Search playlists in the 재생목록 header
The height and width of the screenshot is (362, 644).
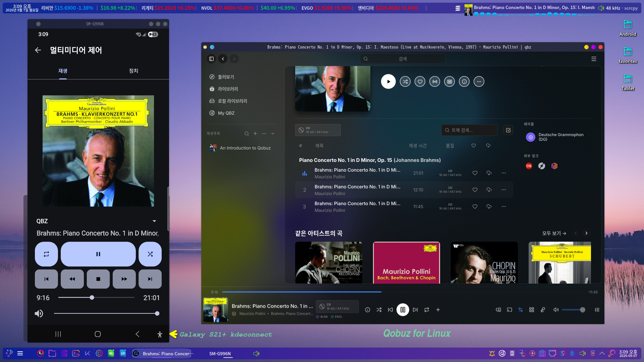point(247,133)
